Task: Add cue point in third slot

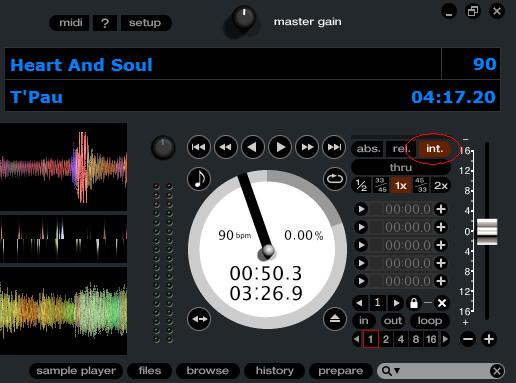Action: coord(441,245)
